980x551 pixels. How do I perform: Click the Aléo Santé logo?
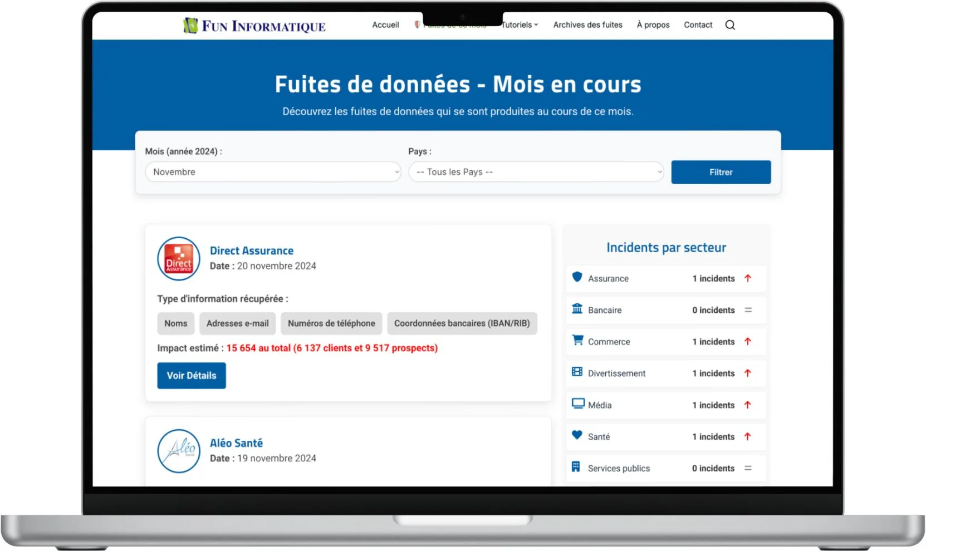point(179,451)
